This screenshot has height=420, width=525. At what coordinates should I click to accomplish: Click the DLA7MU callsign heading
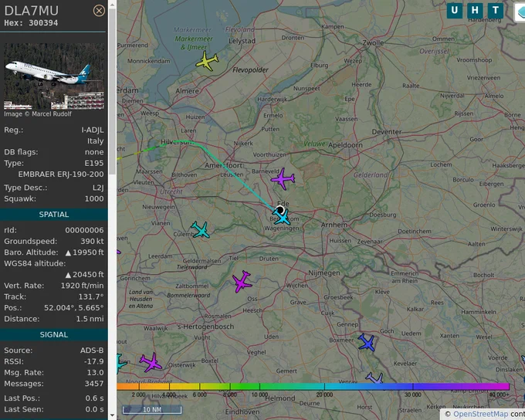point(31,11)
